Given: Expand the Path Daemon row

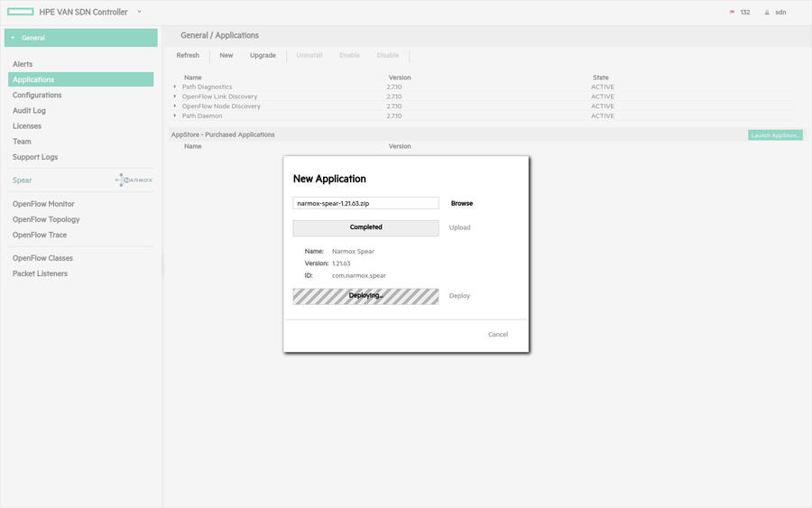Looking at the screenshot, I should (x=175, y=116).
